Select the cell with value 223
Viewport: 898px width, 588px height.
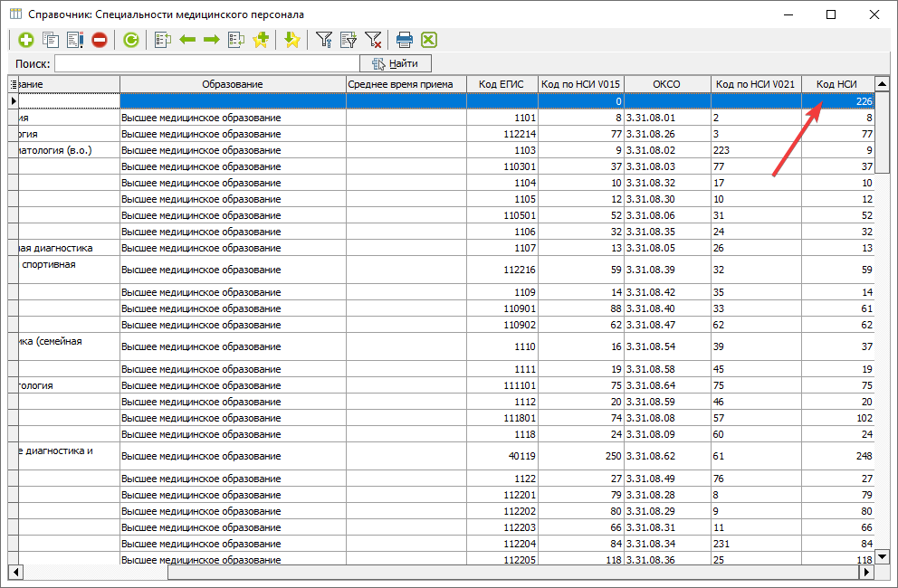(756, 150)
